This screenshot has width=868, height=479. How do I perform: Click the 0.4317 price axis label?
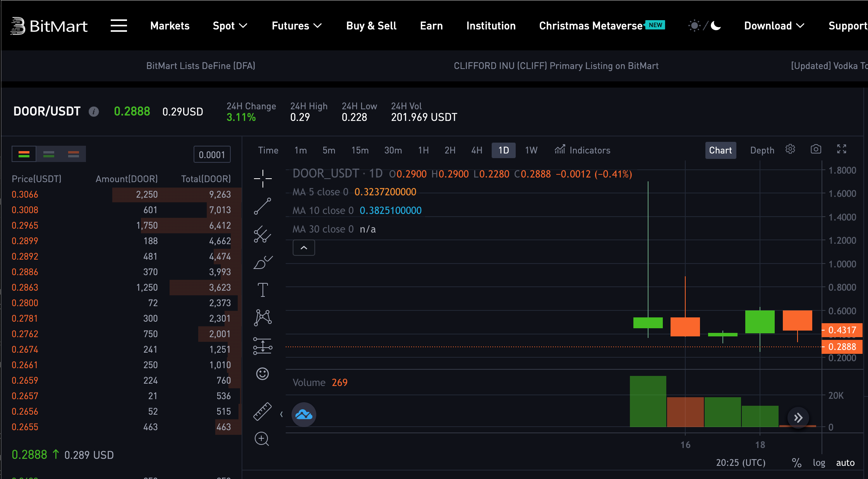point(842,330)
